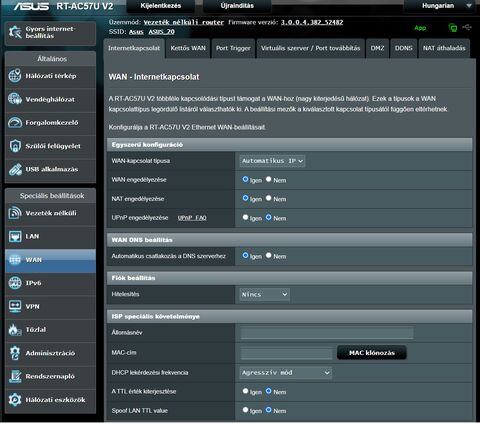480x424 pixels.
Task: Click the USB status icon in header
Action: 467,27
